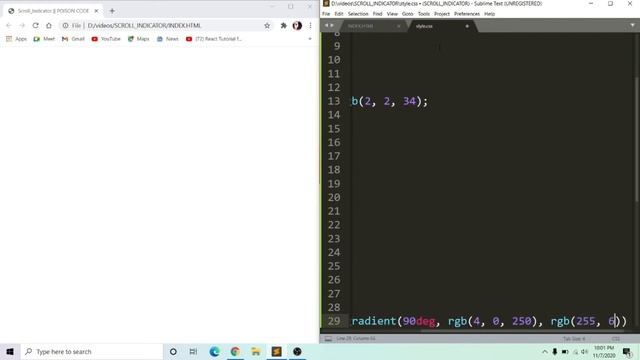Open Windows Start menu
640x360 pixels.
click(x=10, y=351)
